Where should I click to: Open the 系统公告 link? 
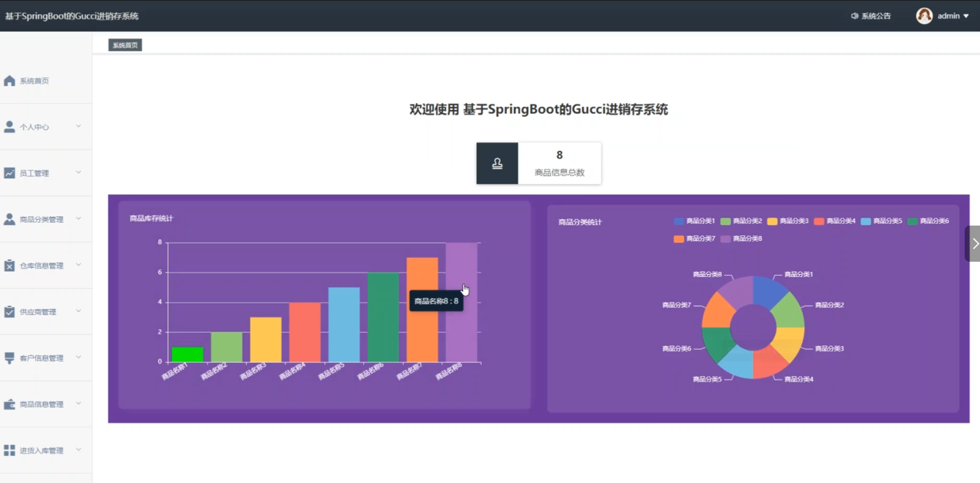[871, 16]
